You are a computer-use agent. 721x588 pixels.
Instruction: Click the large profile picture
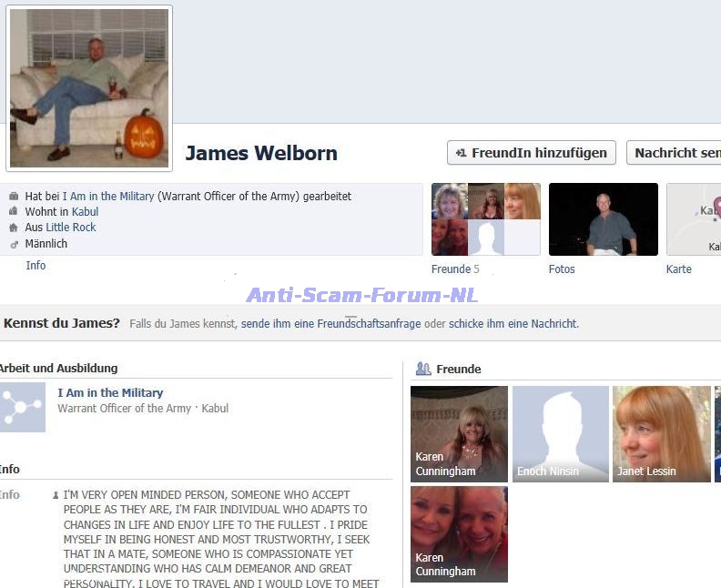pyautogui.click(x=89, y=88)
